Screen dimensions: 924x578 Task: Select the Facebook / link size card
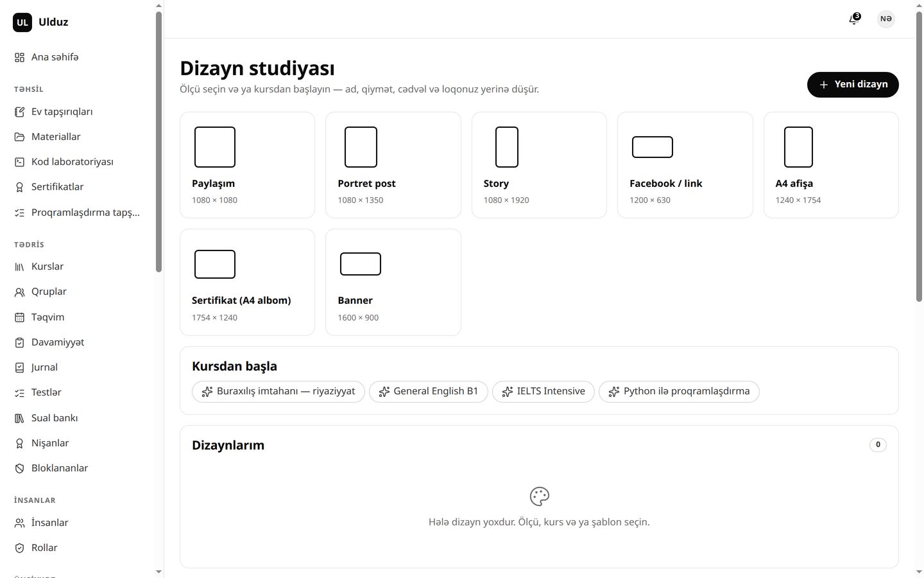[x=685, y=165]
